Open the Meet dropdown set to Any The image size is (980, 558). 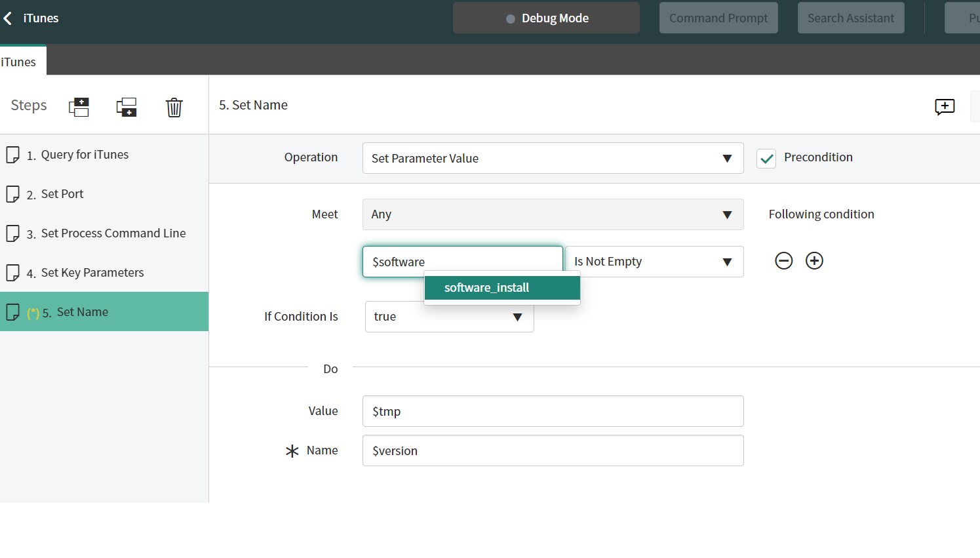pyautogui.click(x=553, y=214)
